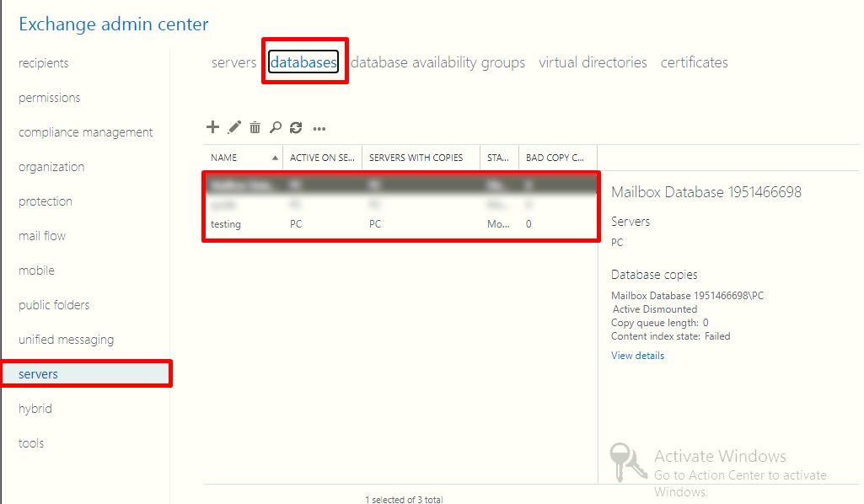Open compliance management section

point(85,132)
